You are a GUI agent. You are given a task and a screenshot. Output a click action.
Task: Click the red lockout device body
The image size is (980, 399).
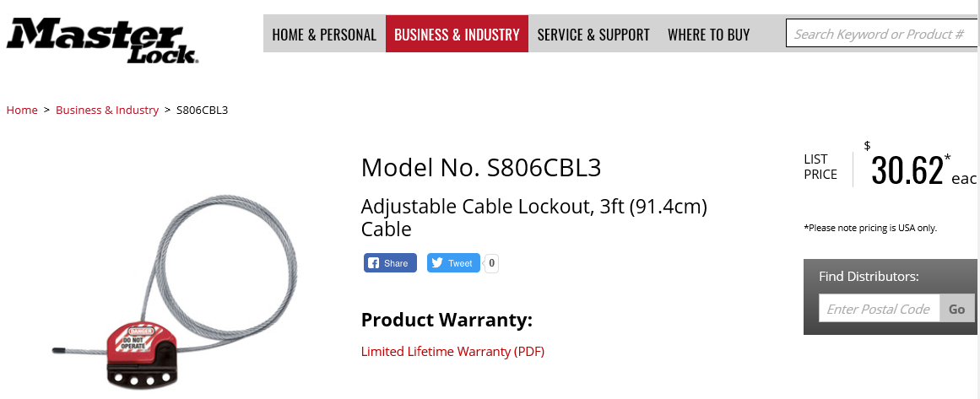(x=141, y=348)
